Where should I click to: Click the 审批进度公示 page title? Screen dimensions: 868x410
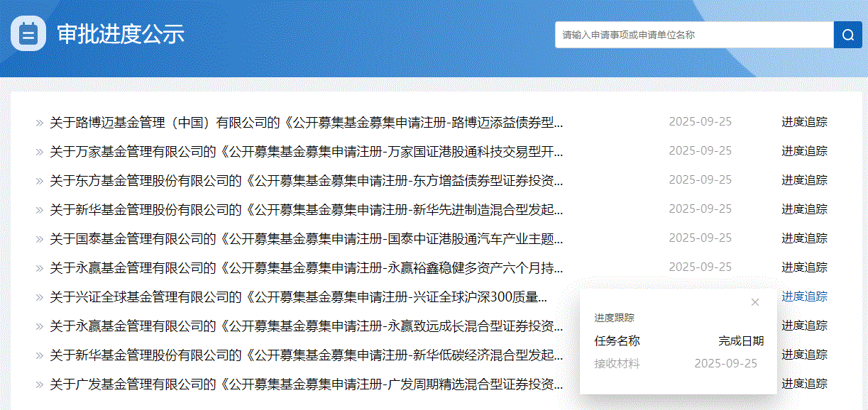click(121, 34)
